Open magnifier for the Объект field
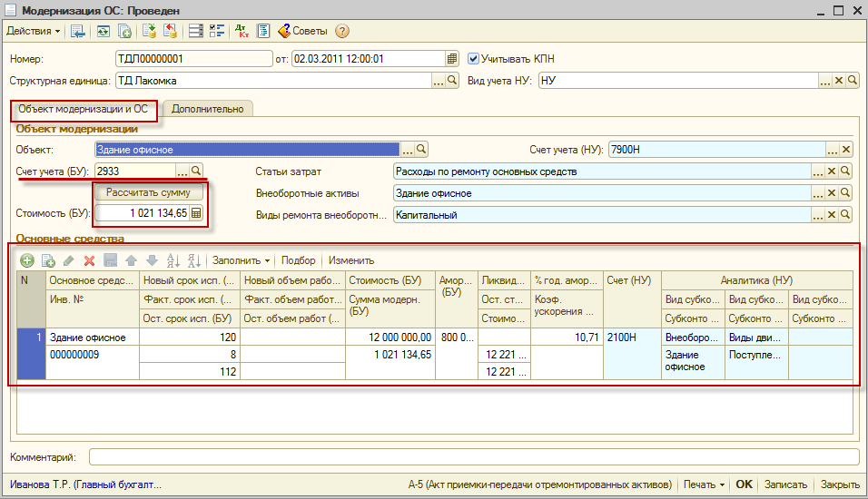Viewport: 868px width, 499px height. [x=421, y=150]
